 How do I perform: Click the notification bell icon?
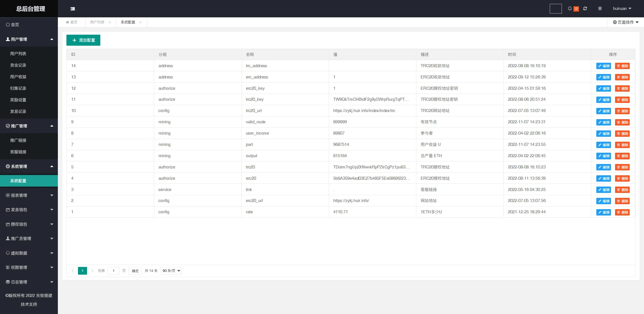pos(570,9)
